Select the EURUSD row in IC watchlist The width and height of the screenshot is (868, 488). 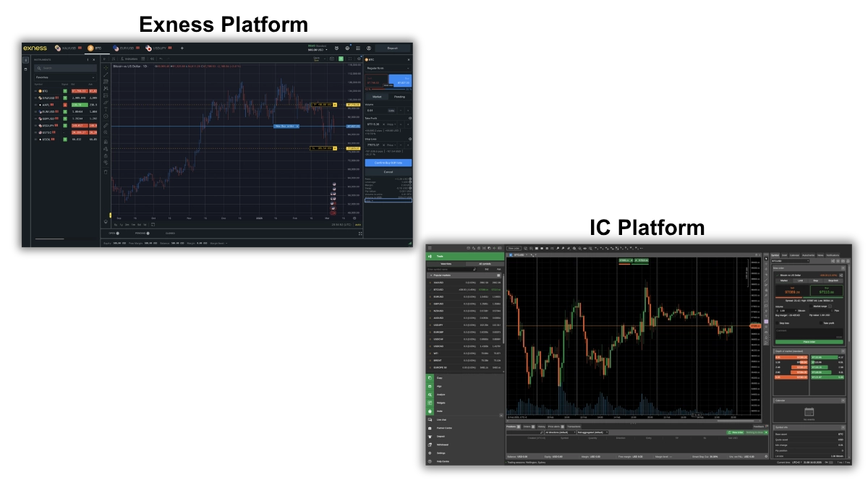[465, 296]
